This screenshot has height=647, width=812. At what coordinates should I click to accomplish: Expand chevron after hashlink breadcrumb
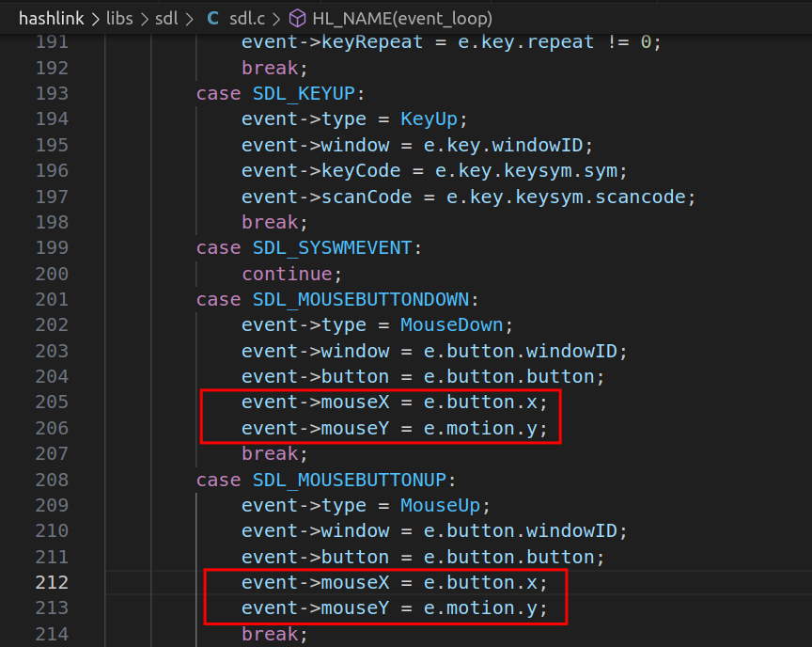95,20
